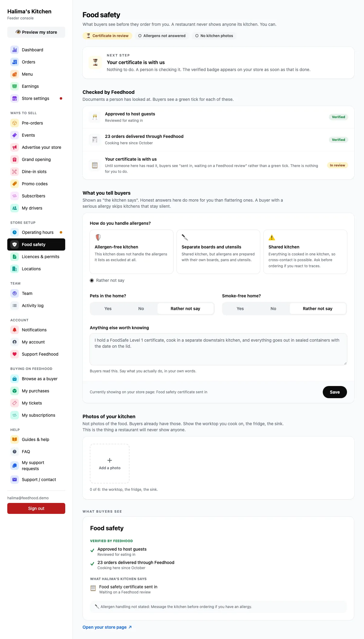Click the Pre-orders box icon

(x=15, y=123)
